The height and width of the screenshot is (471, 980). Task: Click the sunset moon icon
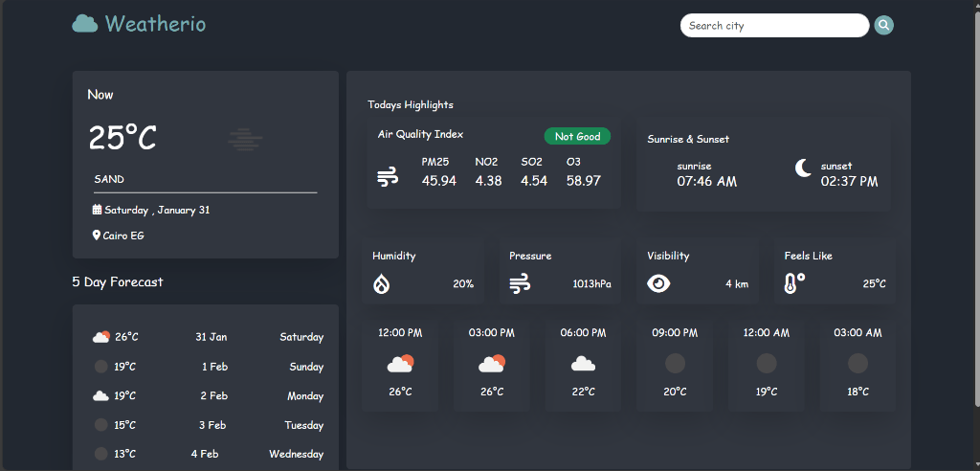pyautogui.click(x=803, y=168)
